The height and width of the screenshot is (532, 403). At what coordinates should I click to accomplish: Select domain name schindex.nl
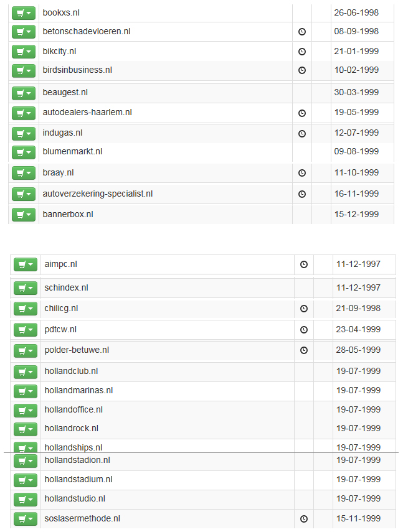(x=66, y=287)
